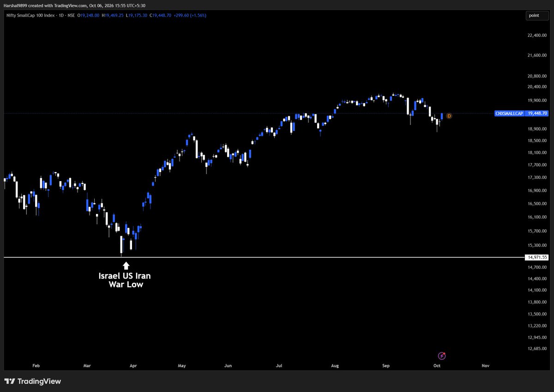Click the 19,900.00 price axis label

pyautogui.click(x=537, y=100)
